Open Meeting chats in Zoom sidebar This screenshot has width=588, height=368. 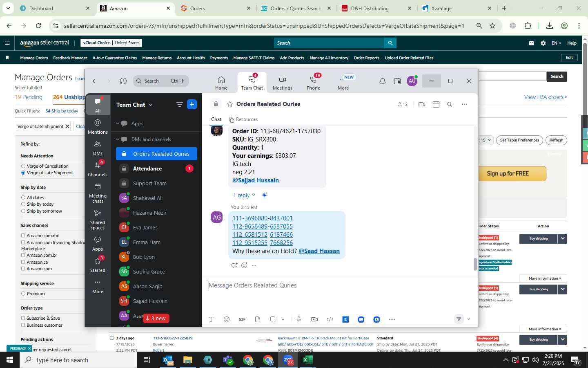point(98,193)
